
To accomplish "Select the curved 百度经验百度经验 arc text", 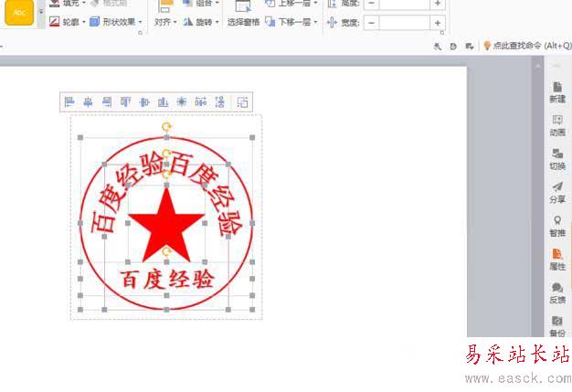I will pyautogui.click(x=166, y=192).
